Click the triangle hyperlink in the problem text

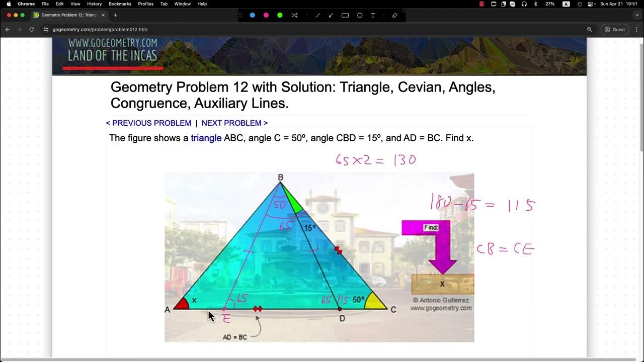[x=206, y=138]
